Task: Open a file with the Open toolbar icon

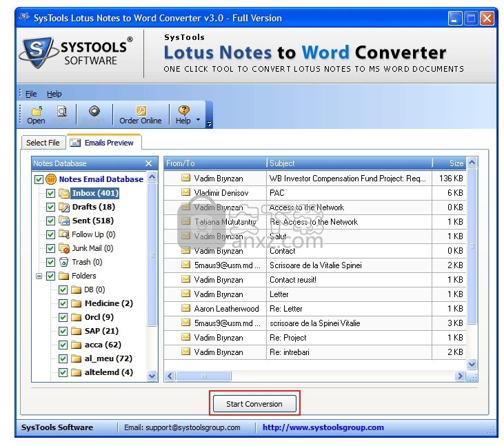Action: [36, 115]
